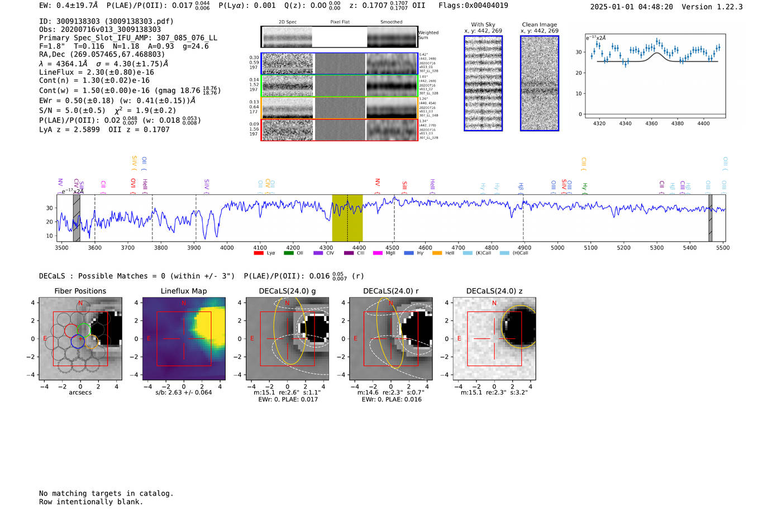This screenshot has width=782, height=532.
Task: Click the gray hatched region near 5460 Å
Action: [x=710, y=218]
